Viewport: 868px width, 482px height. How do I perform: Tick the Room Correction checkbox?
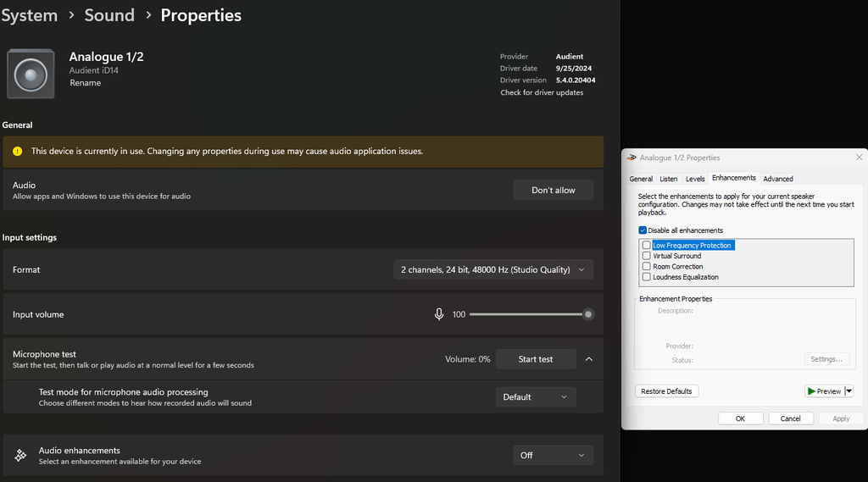point(647,266)
